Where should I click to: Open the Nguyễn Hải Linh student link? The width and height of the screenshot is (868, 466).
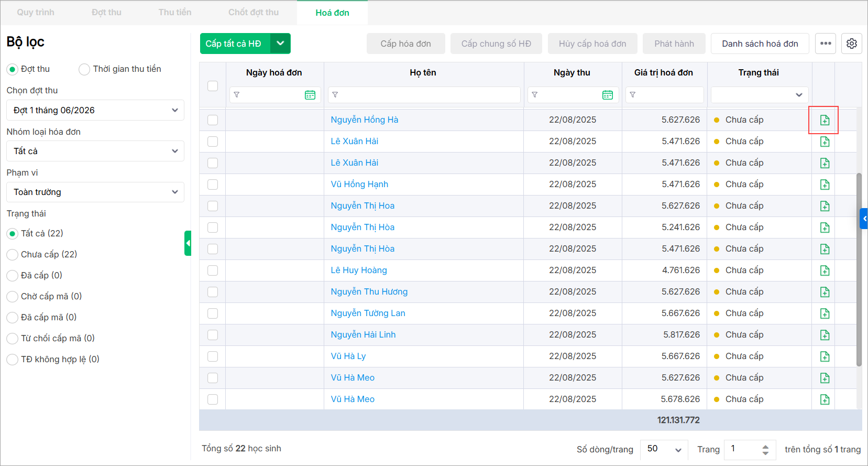coord(363,335)
